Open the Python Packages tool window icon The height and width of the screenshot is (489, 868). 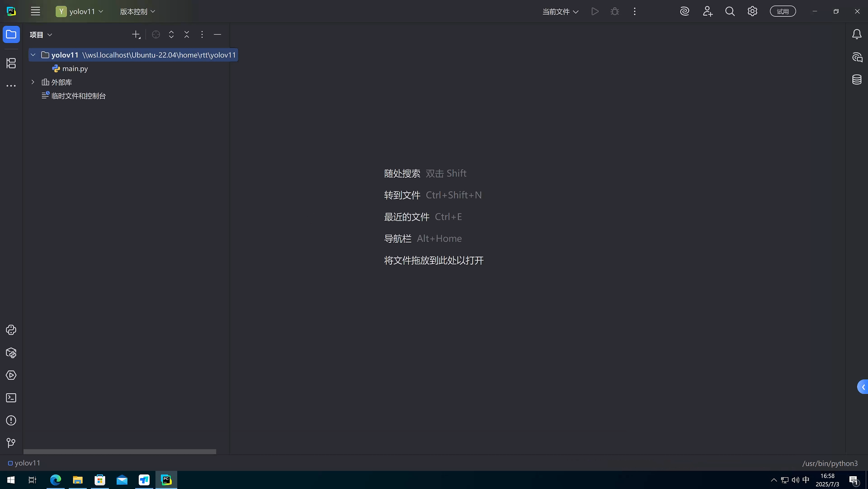[x=11, y=353]
